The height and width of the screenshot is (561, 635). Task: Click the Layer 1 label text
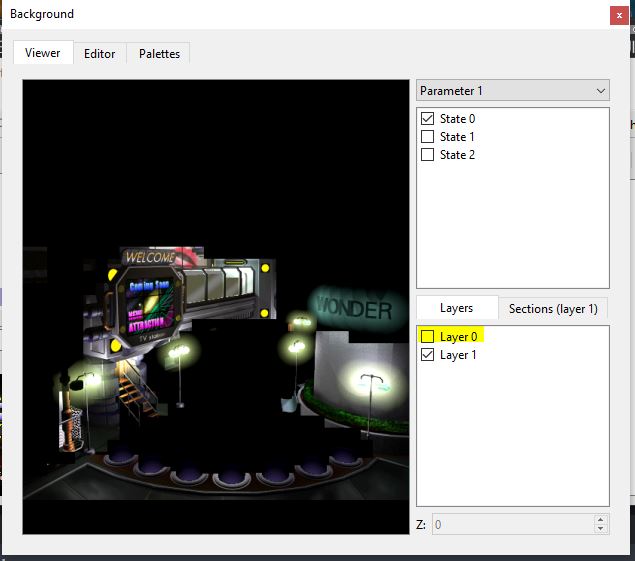[458, 355]
